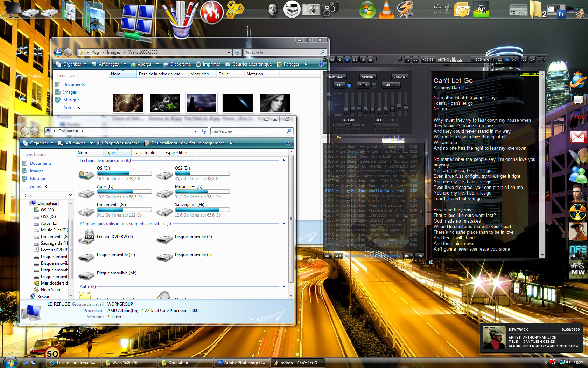Select Music Files (F:) drive
Image resolution: width=588 pixels, height=368 pixels.
point(193,192)
